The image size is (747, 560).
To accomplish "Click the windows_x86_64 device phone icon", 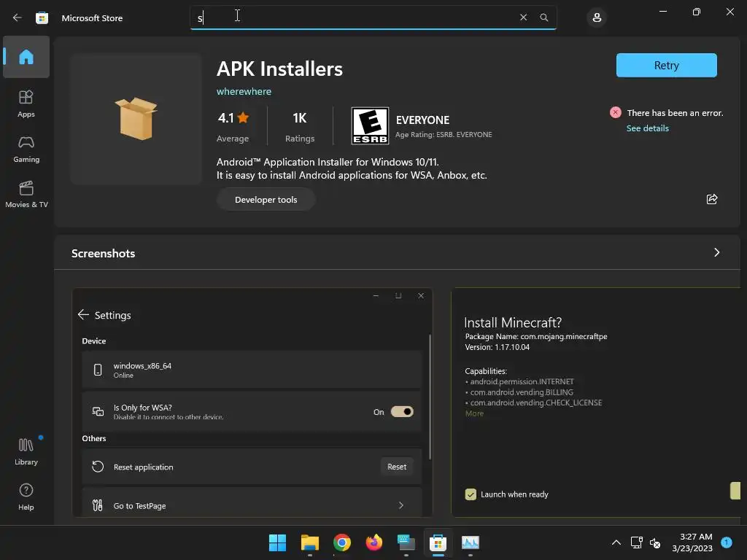I will click(98, 370).
